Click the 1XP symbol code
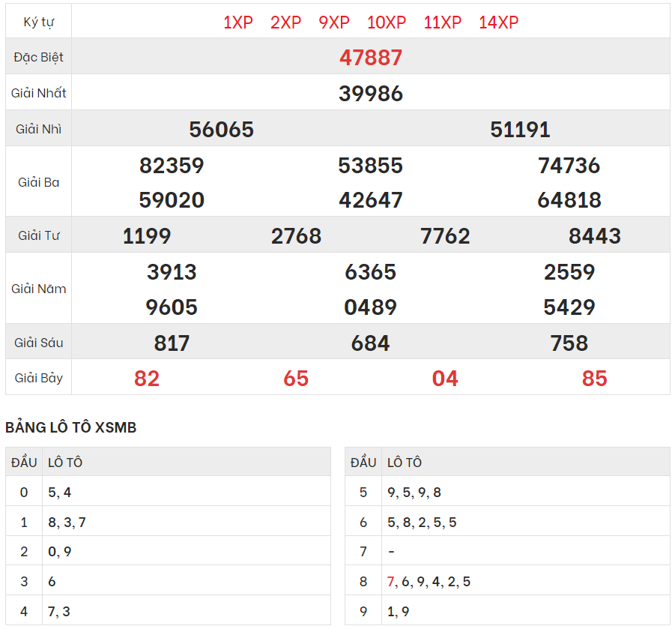This screenshot has width=672, height=629. 238,22
